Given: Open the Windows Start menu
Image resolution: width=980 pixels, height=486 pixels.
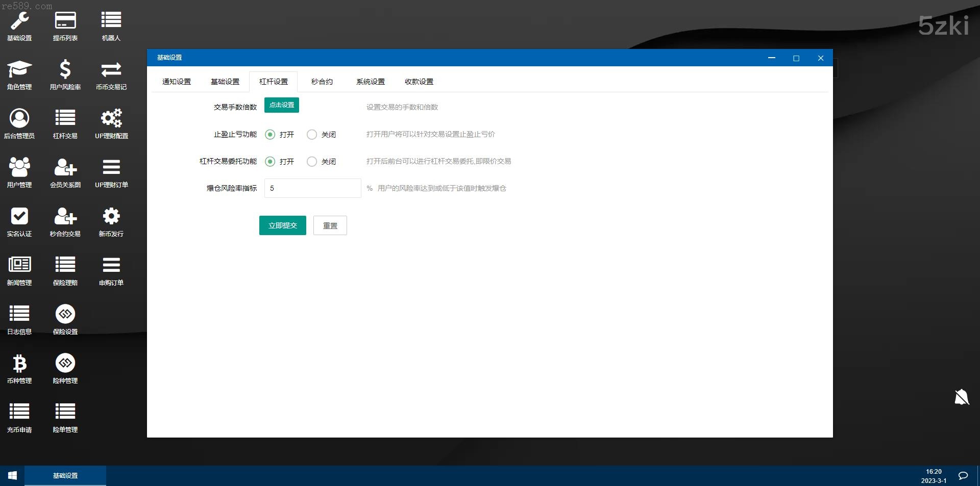Looking at the screenshot, I should pos(12,475).
